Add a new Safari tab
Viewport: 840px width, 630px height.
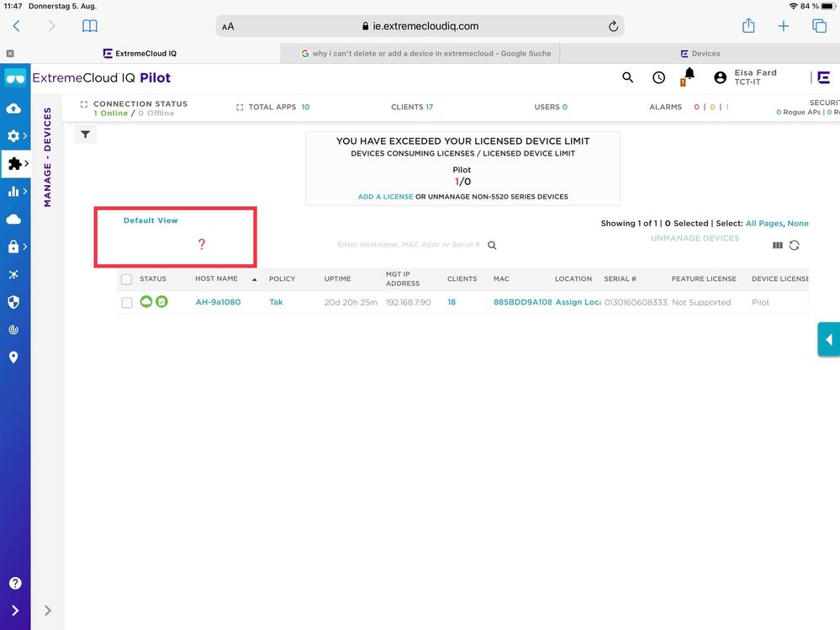pos(783,26)
